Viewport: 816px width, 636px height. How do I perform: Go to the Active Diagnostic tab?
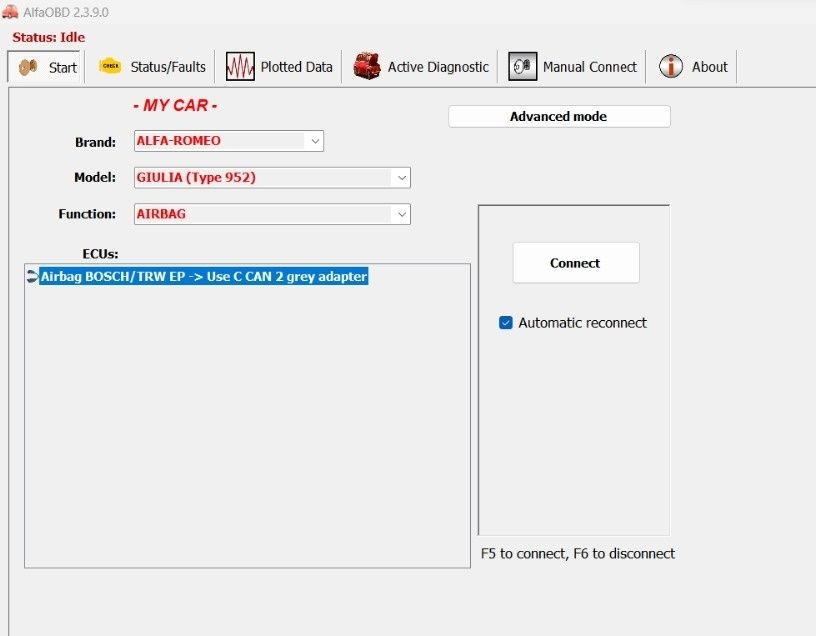[420, 67]
